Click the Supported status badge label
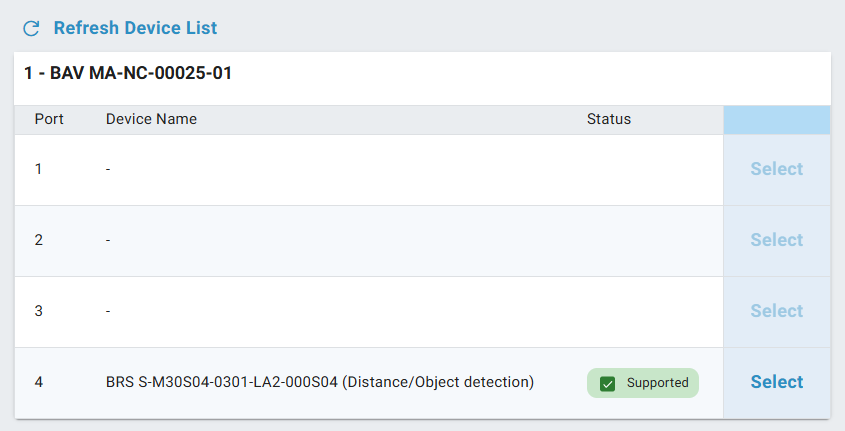 657,383
